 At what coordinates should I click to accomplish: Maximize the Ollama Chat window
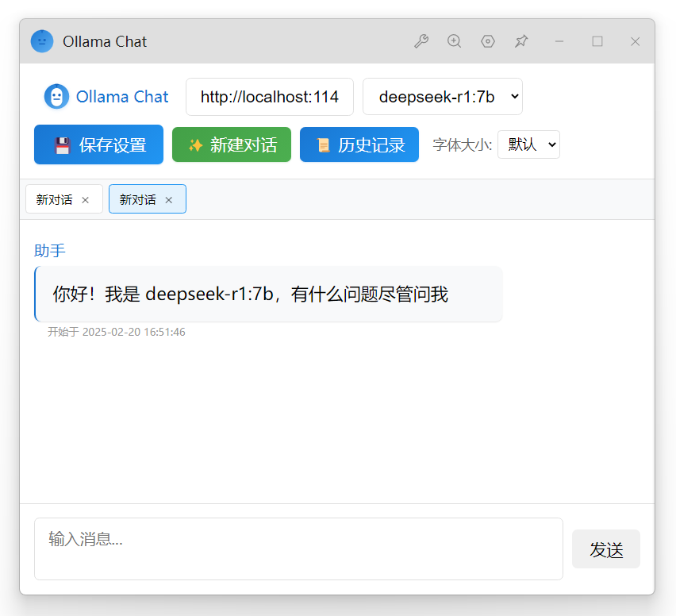pyautogui.click(x=597, y=41)
